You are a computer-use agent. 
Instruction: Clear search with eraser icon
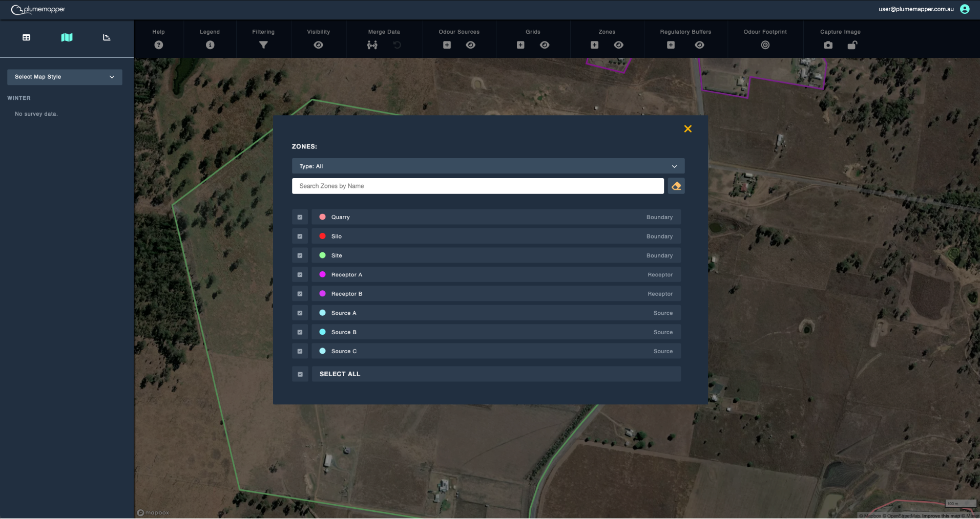coord(676,186)
